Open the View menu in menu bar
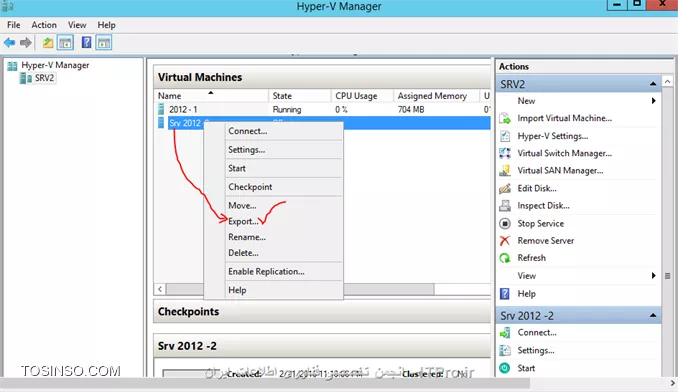 [x=77, y=25]
